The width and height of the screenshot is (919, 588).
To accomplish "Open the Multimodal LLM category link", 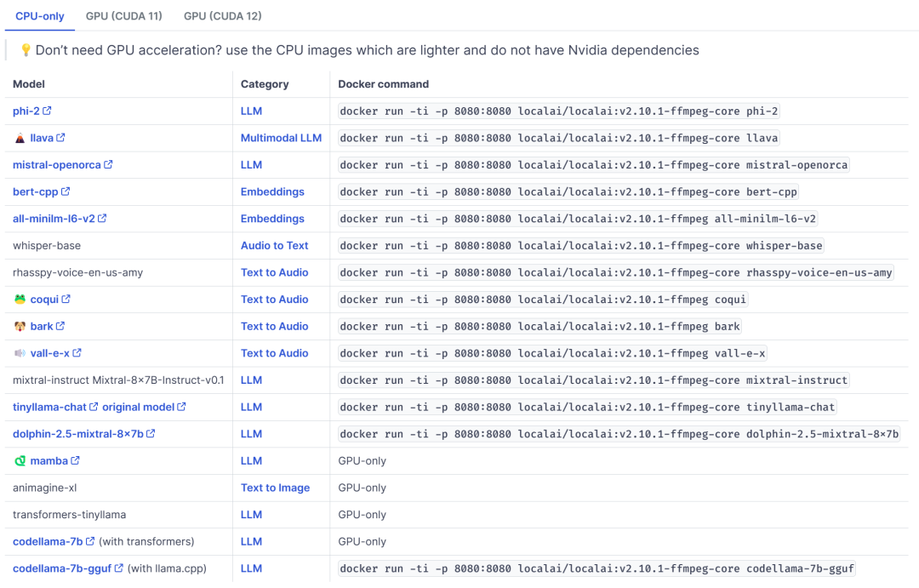I will point(282,139).
